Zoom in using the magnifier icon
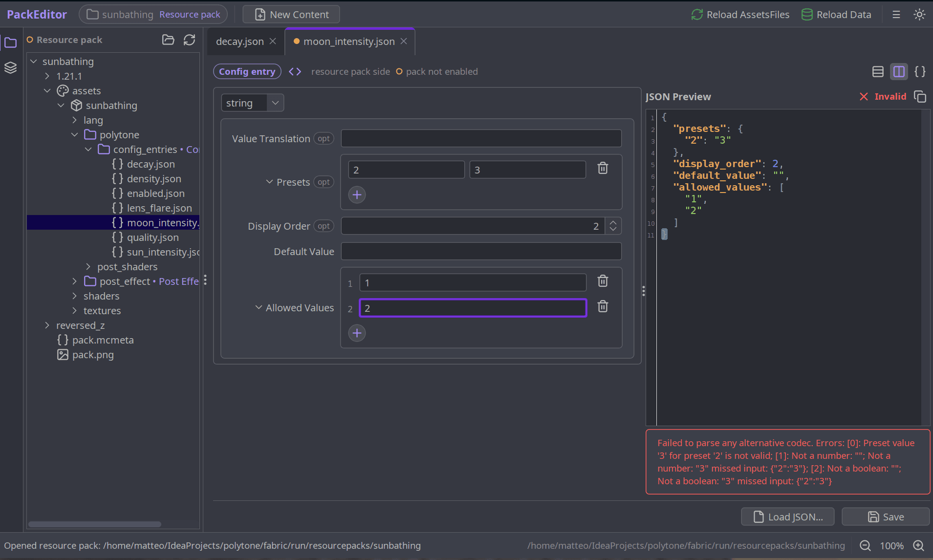 pyautogui.click(x=918, y=545)
